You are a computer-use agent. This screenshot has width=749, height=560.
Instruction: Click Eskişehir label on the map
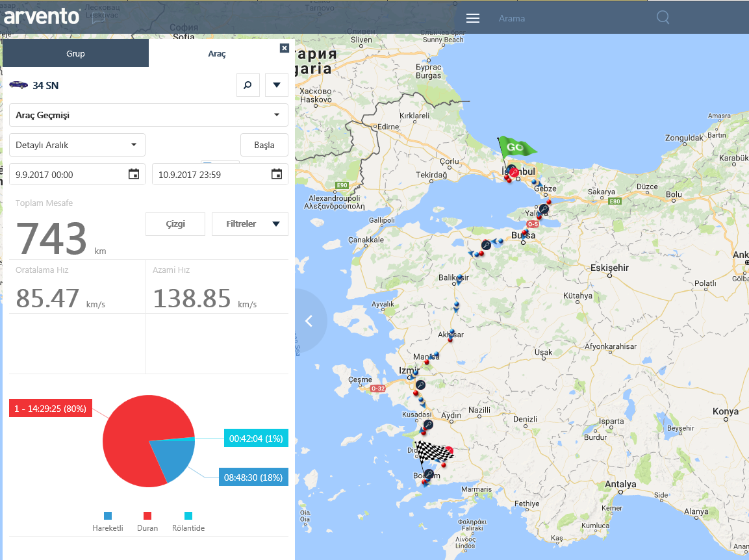[609, 268]
